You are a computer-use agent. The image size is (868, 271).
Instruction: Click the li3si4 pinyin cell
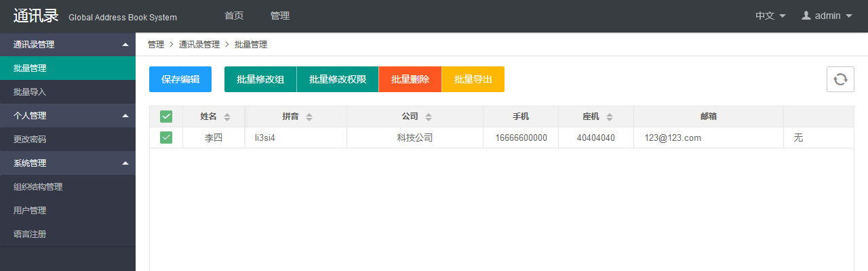coord(296,138)
